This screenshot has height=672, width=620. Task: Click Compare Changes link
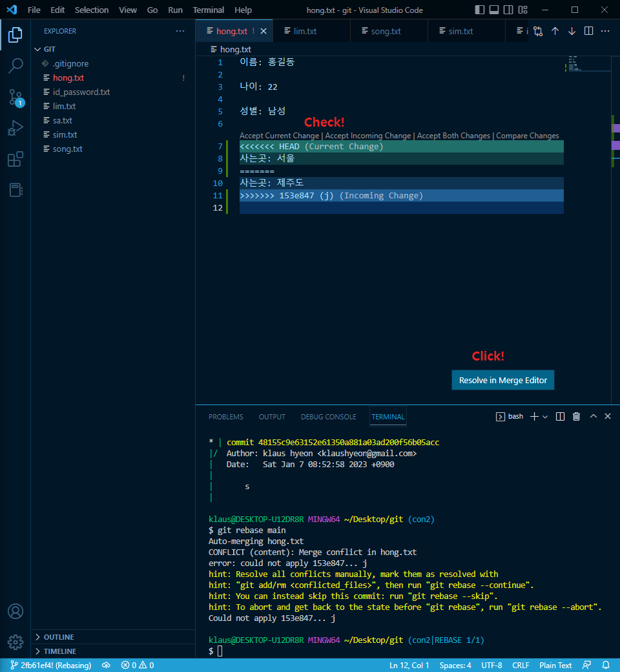528,136
